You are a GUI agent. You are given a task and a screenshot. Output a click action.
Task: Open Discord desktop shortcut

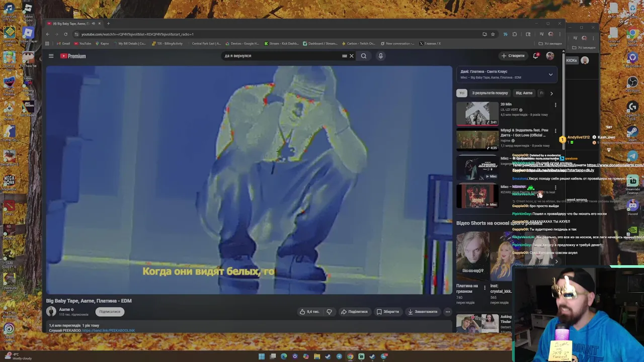tap(632, 207)
